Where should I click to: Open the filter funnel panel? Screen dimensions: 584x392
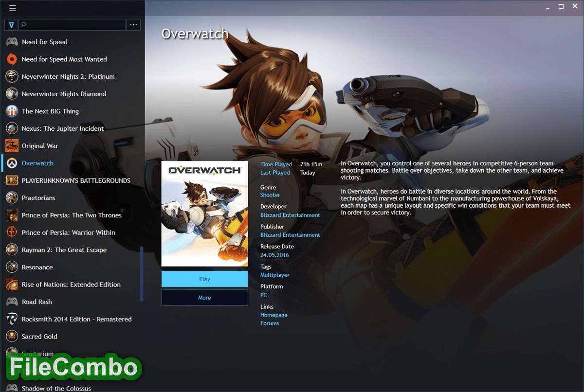(11, 24)
